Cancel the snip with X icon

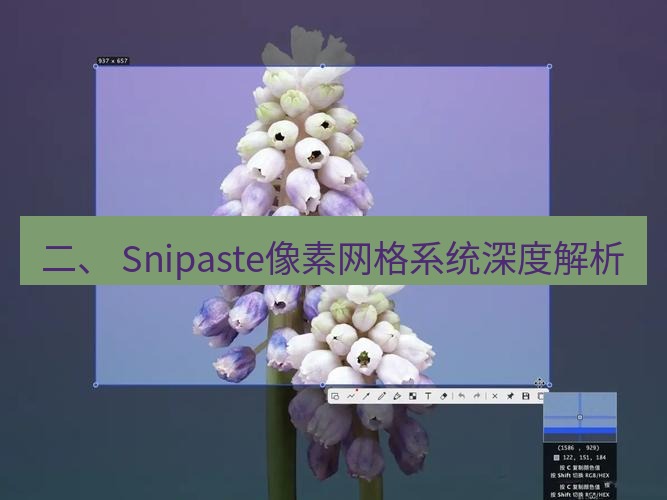tap(495, 396)
